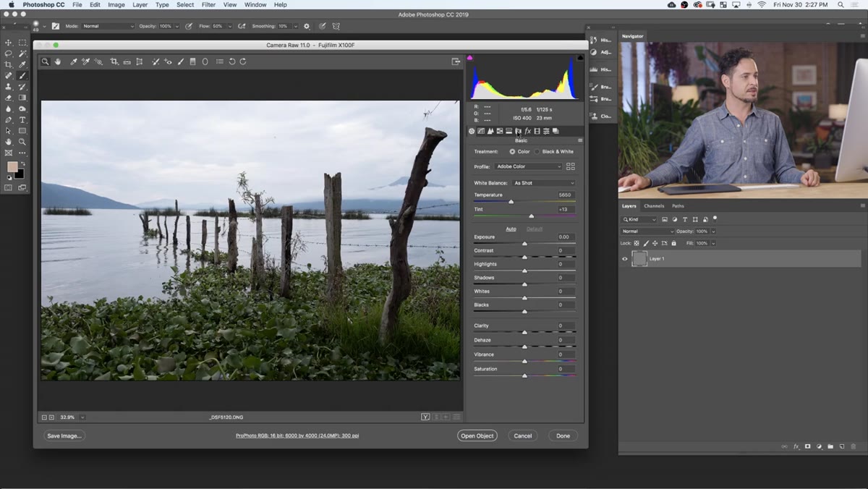Select the Color Sampler tool in Camera Raw
Viewport: 868px width, 489px height.
(x=85, y=61)
